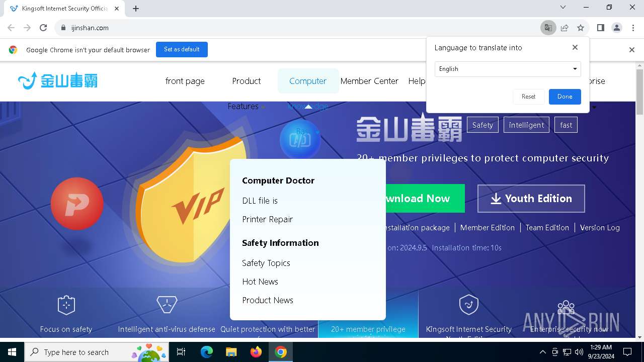This screenshot has height=362, width=644.
Task: Click the intelligent tag
Action: pos(526,125)
